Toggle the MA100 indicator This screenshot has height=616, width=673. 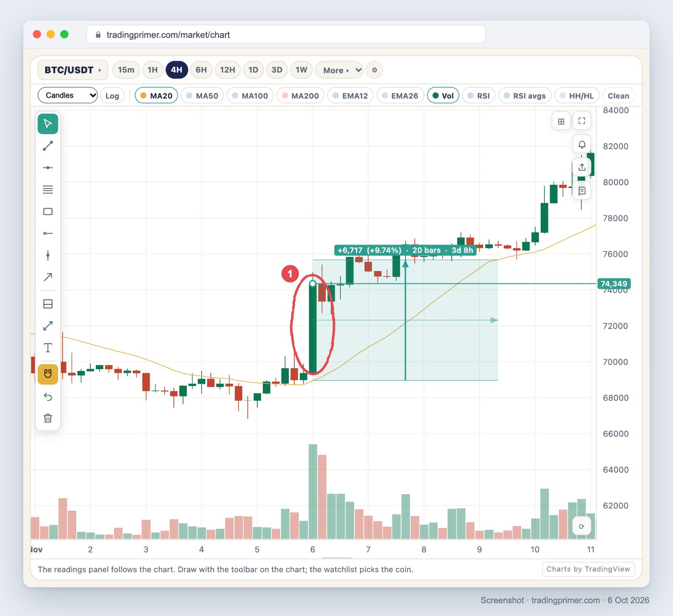pos(250,95)
